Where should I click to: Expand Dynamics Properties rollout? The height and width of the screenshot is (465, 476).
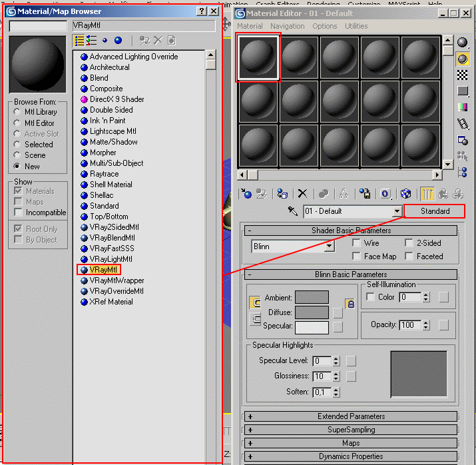(x=351, y=456)
